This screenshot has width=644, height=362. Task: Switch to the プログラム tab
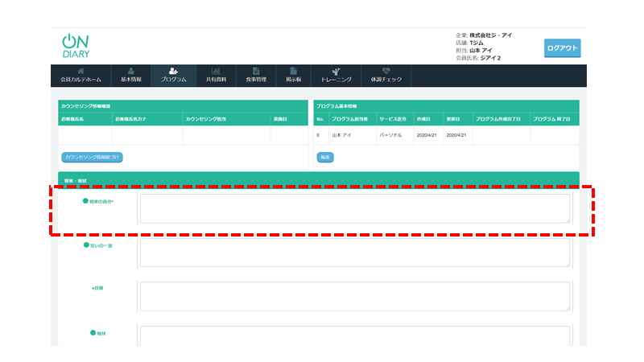click(x=172, y=76)
